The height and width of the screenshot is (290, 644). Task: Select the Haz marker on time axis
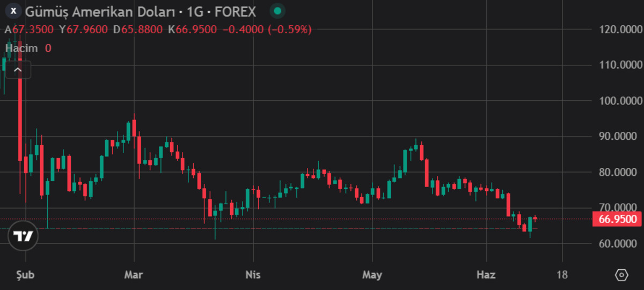[487, 275]
